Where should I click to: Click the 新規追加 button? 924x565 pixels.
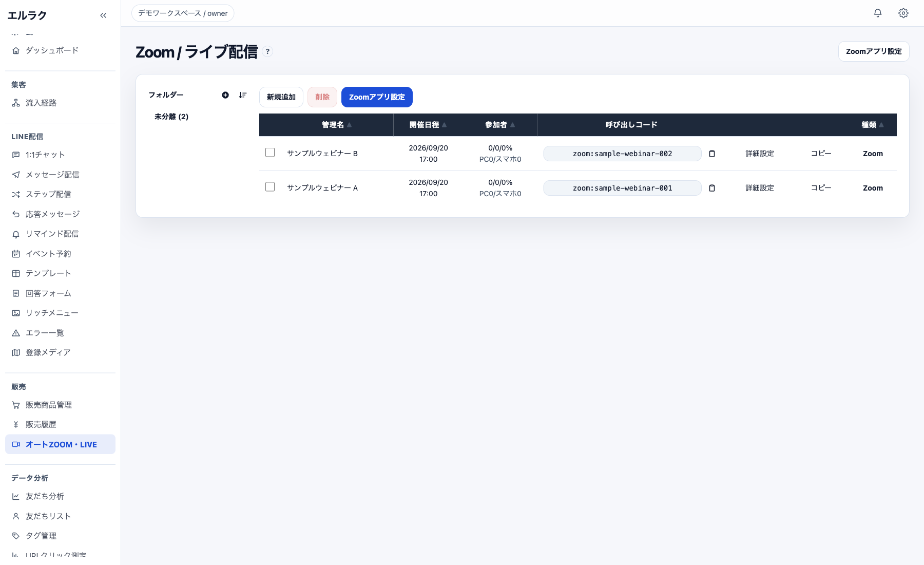point(281,97)
